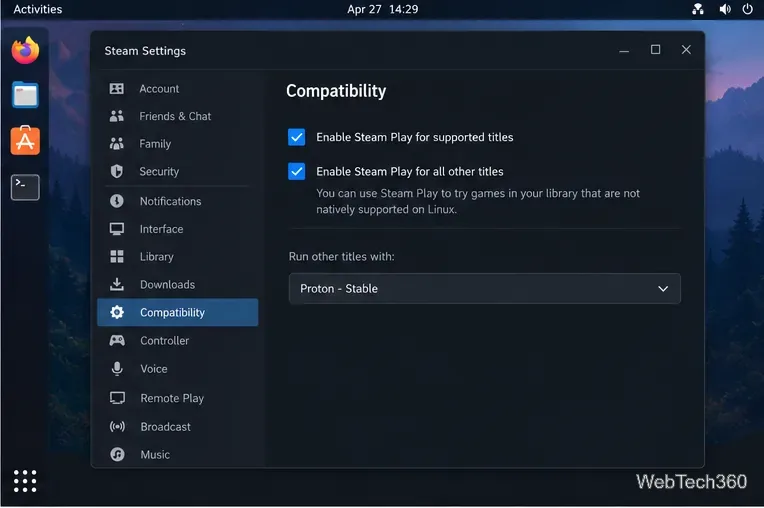Click the dropdown chevron arrow for Proton version

(663, 289)
